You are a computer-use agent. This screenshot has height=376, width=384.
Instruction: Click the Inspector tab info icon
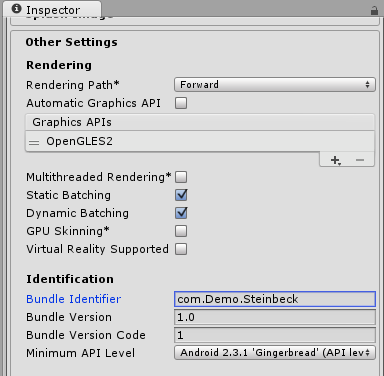coord(16,9)
